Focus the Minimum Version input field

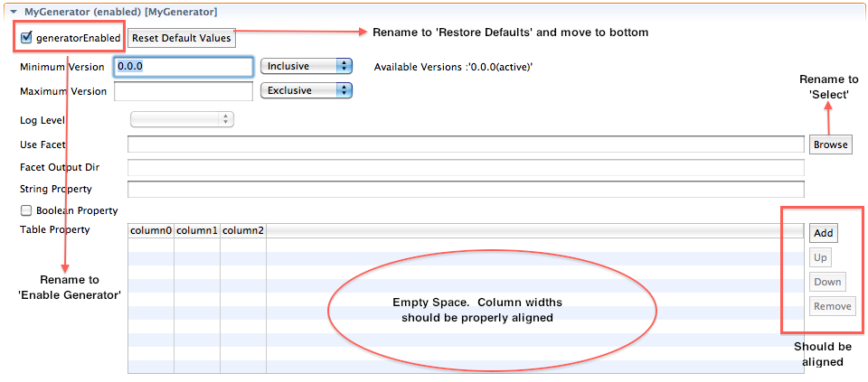click(184, 66)
